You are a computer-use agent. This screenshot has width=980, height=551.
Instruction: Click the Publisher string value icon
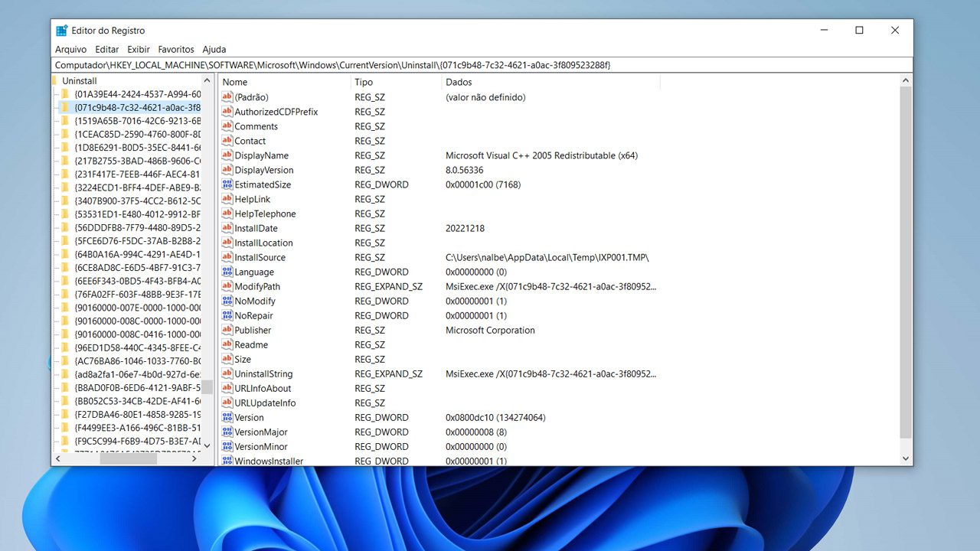227,330
